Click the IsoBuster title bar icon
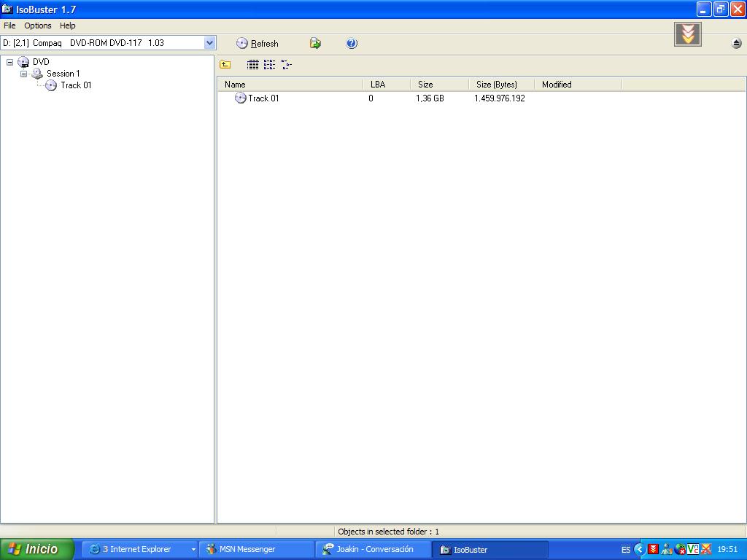Viewport: 747px width, 560px height. tap(7, 9)
